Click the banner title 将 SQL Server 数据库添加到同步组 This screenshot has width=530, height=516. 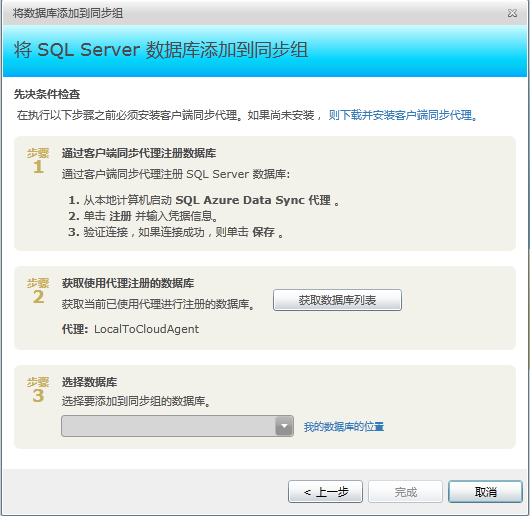(x=161, y=50)
